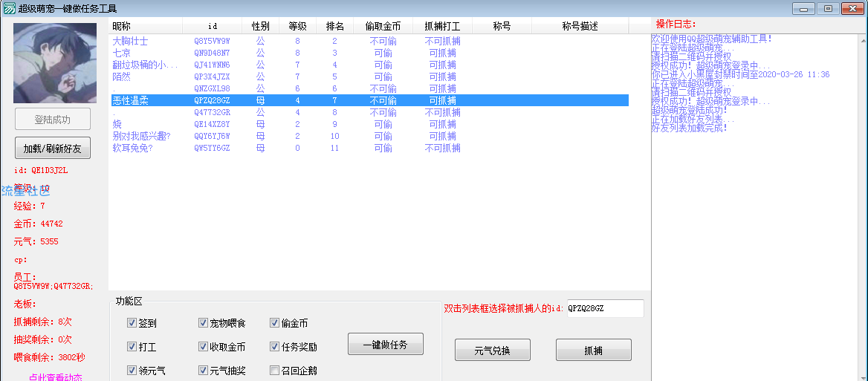The width and height of the screenshot is (868, 381).
Task: Minimize the 超级萌宠 tool window
Action: [803, 8]
